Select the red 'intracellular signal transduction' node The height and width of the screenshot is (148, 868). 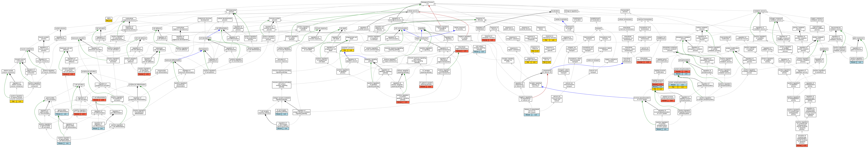point(462,49)
